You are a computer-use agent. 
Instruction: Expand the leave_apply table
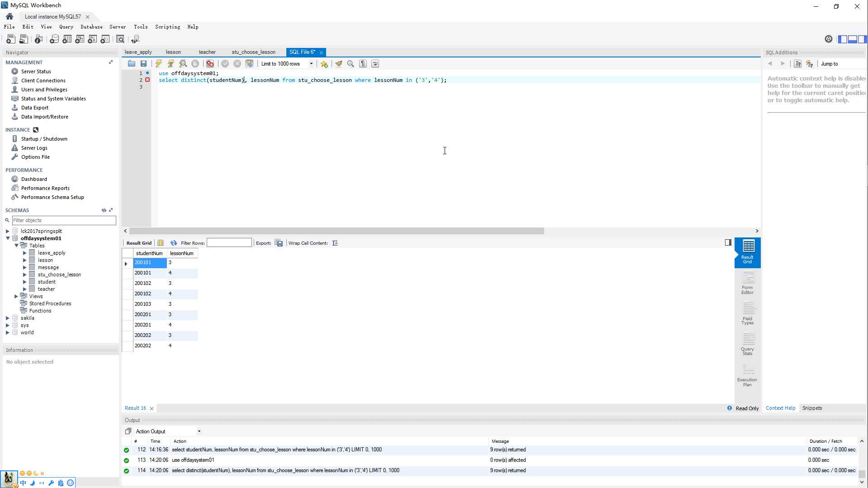[25, 253]
